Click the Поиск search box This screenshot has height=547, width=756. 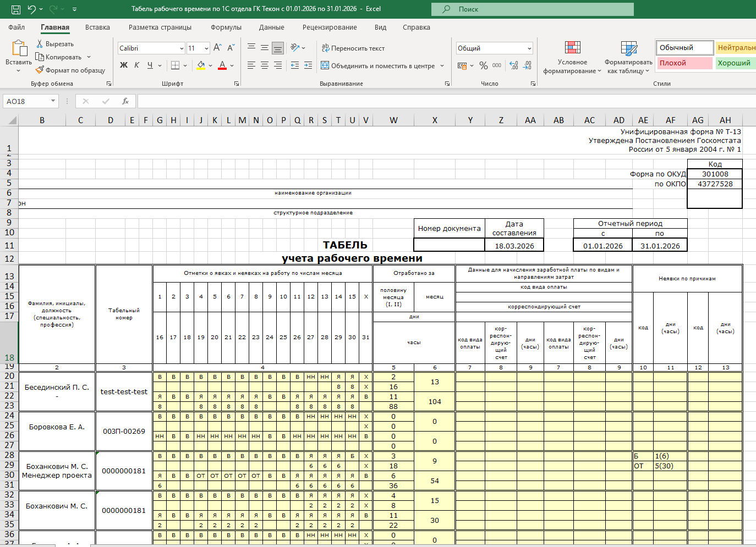click(532, 9)
